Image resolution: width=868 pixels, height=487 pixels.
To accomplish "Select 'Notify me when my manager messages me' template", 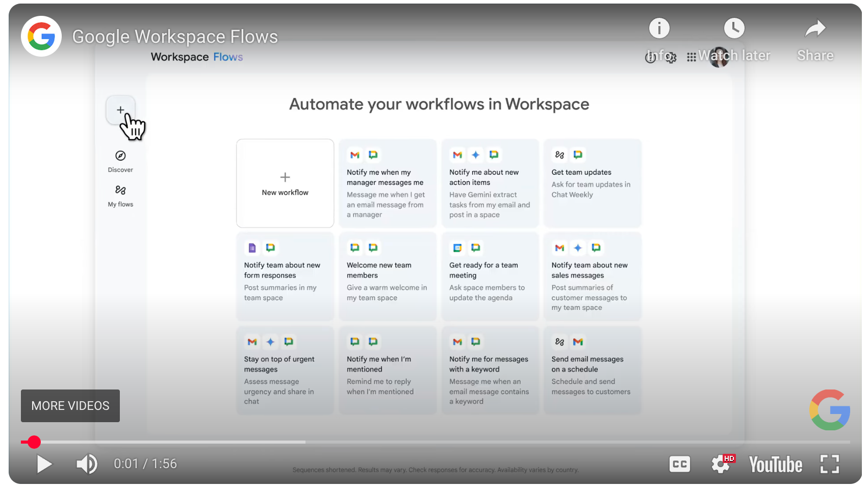I will 388,183.
